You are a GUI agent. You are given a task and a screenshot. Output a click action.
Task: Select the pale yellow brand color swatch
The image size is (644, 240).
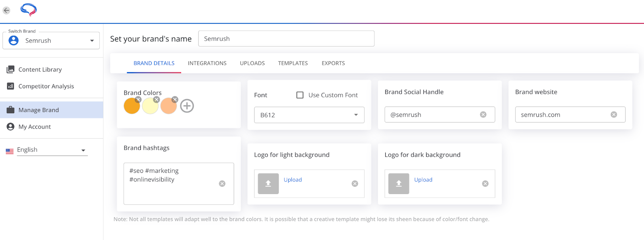pos(150,107)
